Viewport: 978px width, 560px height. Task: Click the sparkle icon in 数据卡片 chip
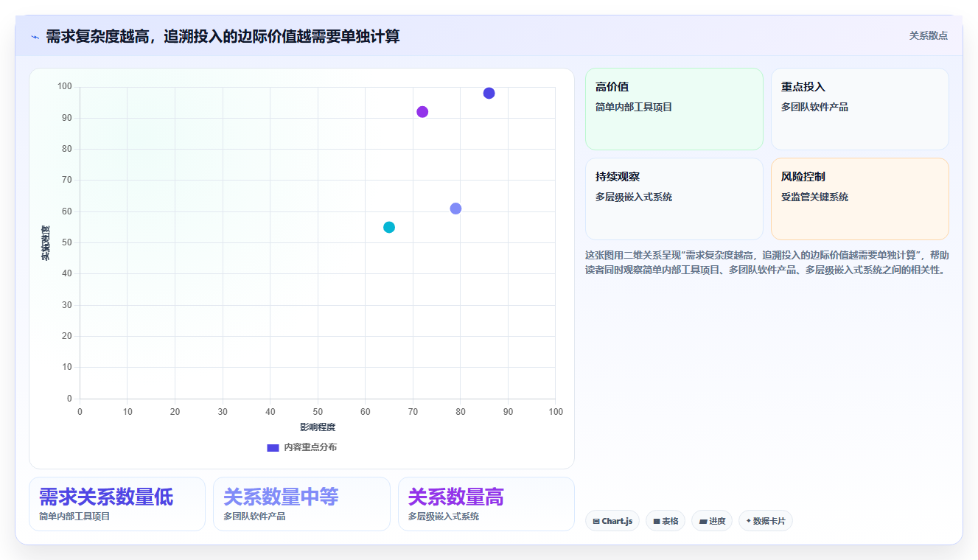tap(748, 521)
